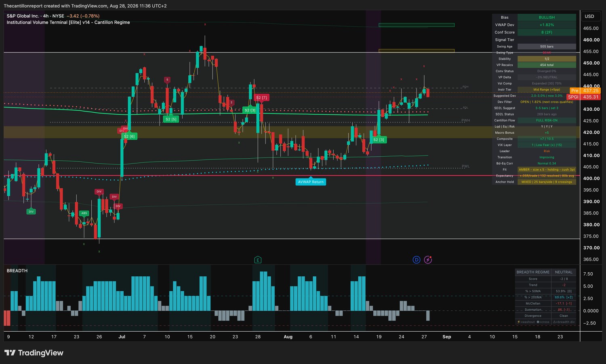
Task: Click the Diverged 0% Conv Status value
Action: point(547,71)
